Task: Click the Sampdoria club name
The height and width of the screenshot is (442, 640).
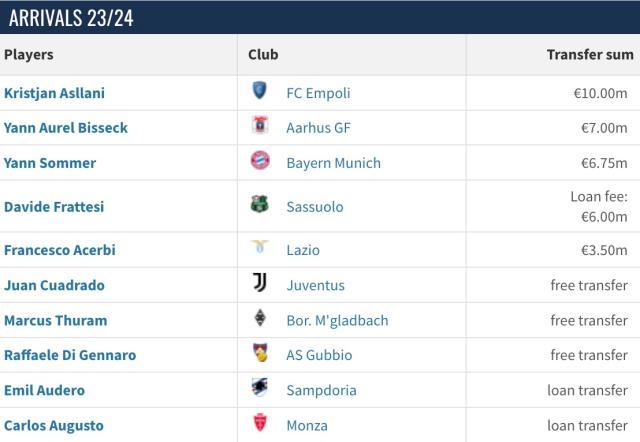Action: click(321, 390)
